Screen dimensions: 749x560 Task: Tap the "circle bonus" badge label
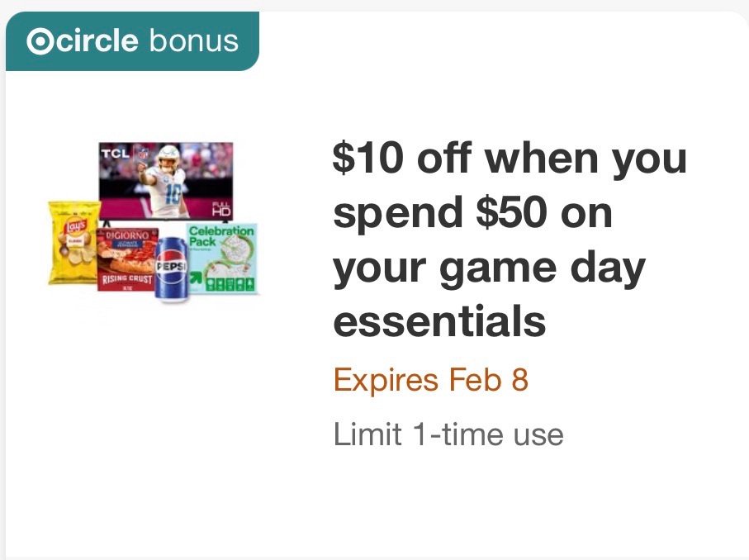132,40
